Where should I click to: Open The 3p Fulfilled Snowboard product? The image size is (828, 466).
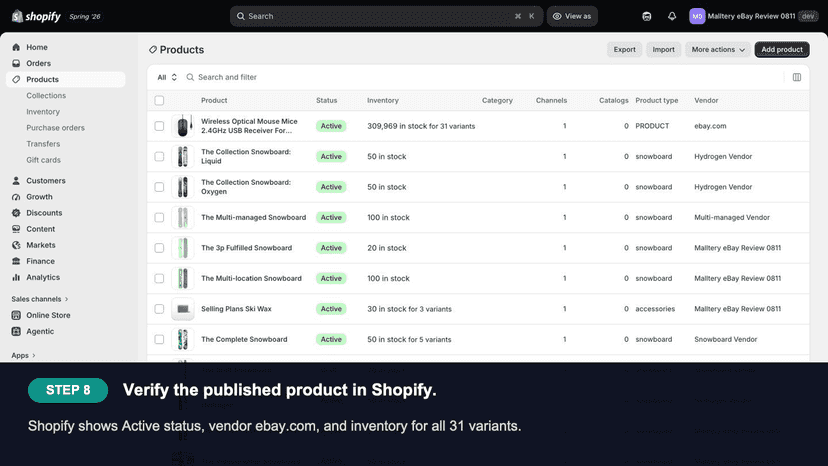pos(246,248)
